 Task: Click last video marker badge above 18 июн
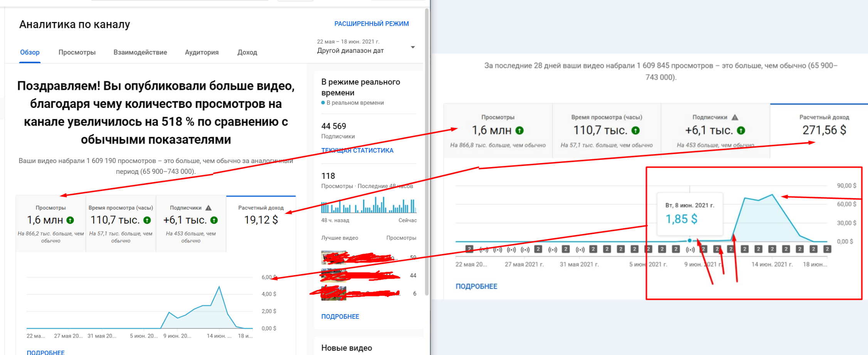tap(827, 249)
